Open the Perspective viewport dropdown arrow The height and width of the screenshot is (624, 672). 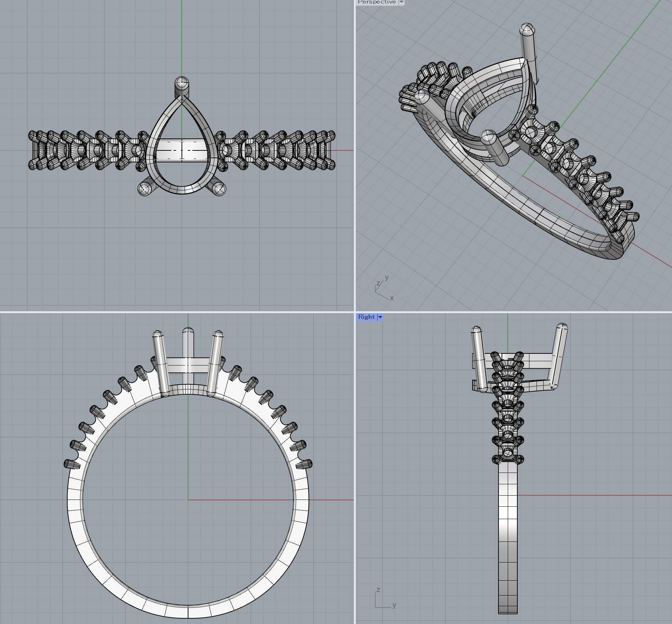(401, 2)
